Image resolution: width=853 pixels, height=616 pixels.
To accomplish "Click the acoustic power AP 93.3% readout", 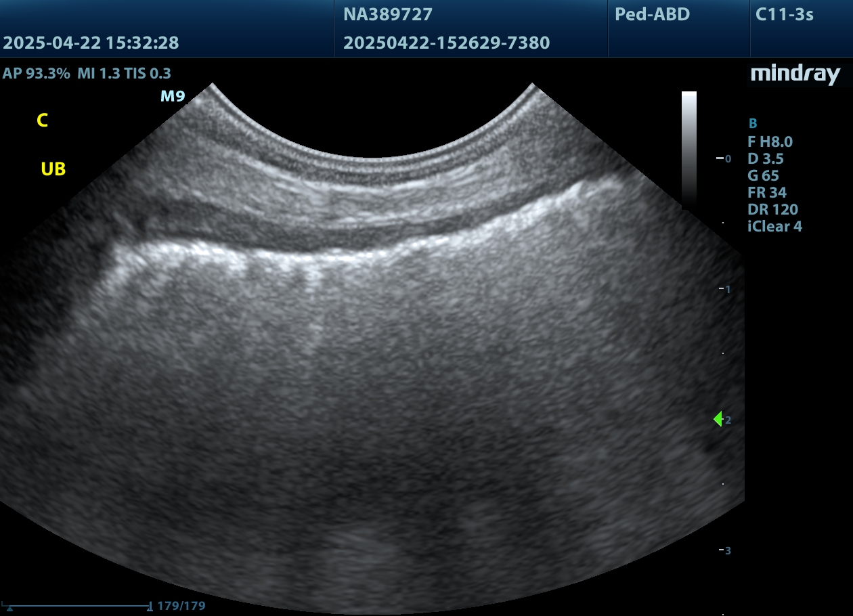I will tap(36, 74).
